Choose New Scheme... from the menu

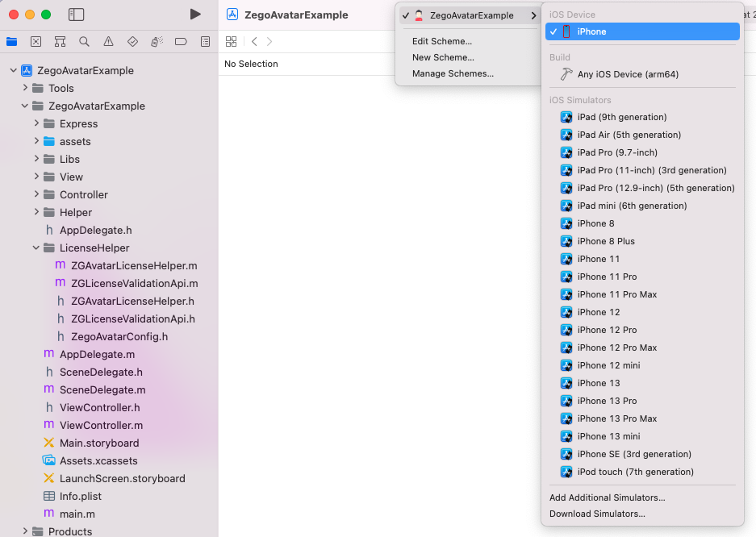(443, 57)
